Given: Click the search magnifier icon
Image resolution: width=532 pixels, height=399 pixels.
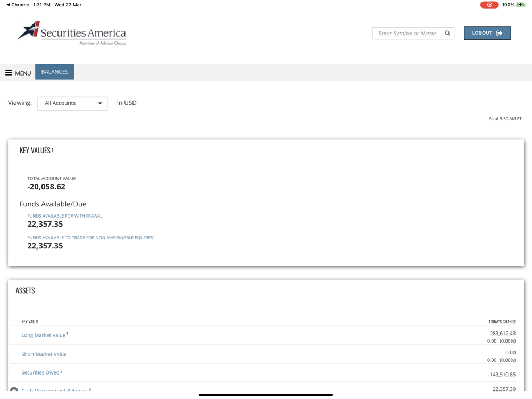Looking at the screenshot, I should [447, 33].
